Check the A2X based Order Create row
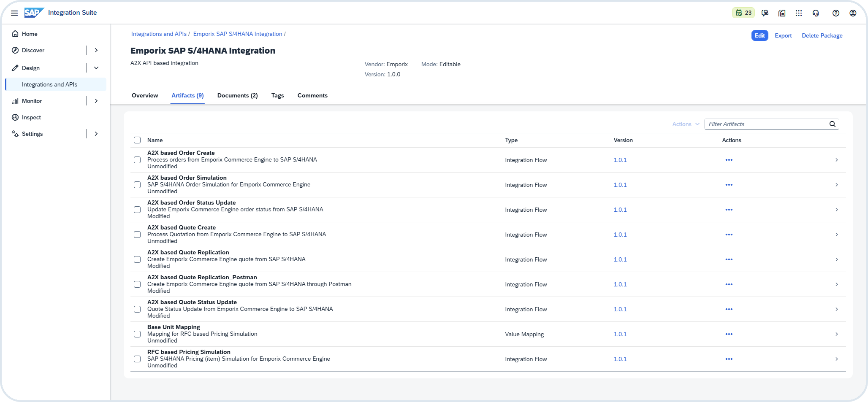The image size is (868, 402). tap(137, 160)
